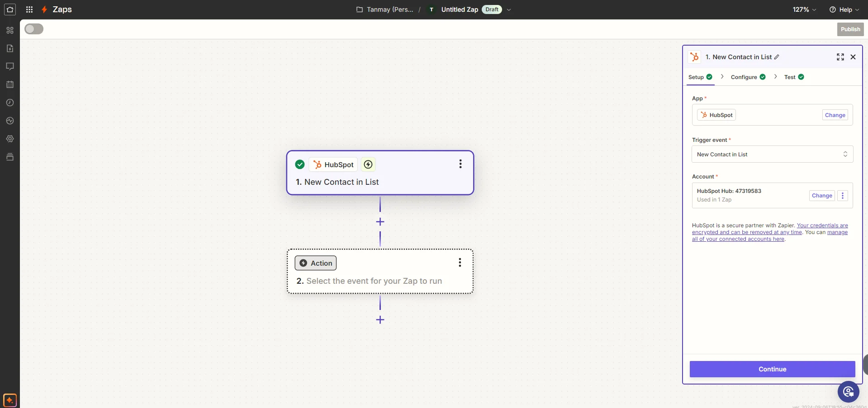The width and height of the screenshot is (868, 408).
Task: Open Zap settings gear icon
Action: (x=10, y=139)
